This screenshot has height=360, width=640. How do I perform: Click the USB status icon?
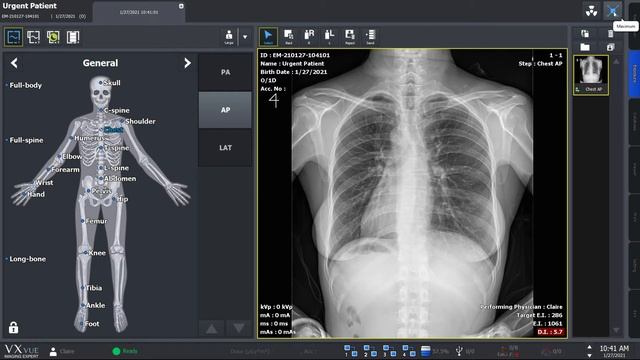pos(459,351)
